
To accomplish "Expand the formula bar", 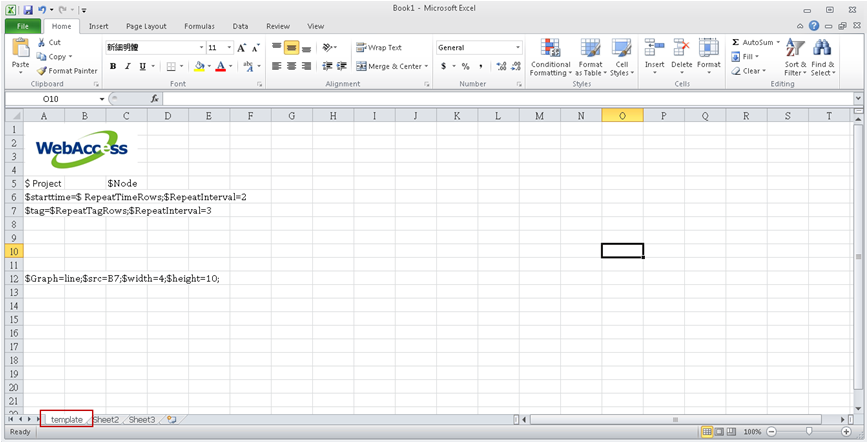I will (x=859, y=99).
